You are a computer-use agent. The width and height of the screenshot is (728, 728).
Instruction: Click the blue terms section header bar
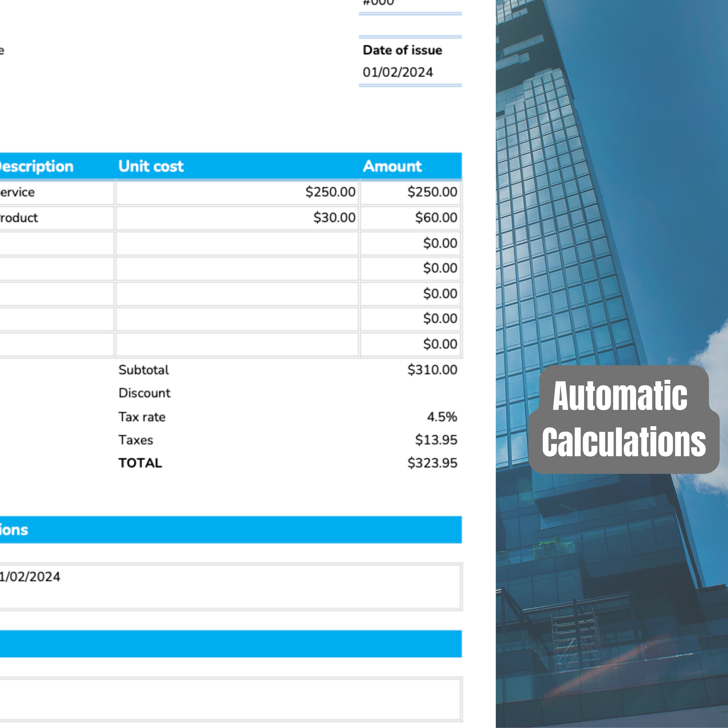(x=226, y=530)
